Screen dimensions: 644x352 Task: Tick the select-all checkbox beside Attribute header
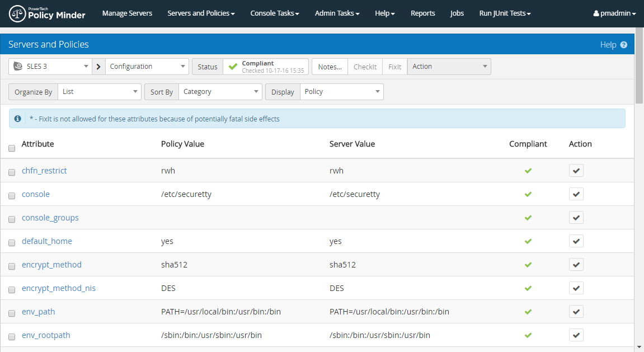[12, 148]
